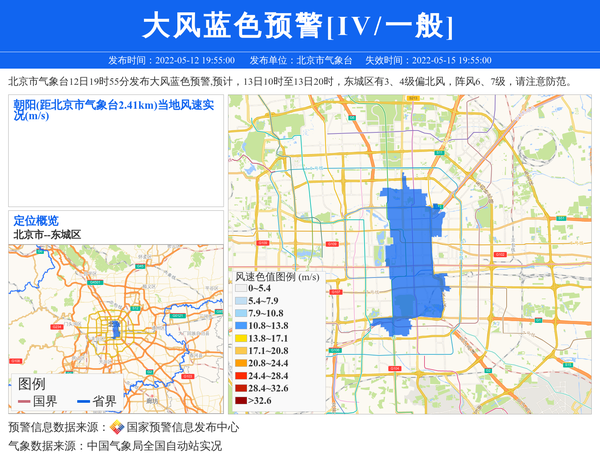Click the yellow S213 road shield on the map
This screenshot has height=471, width=600.
click(x=413, y=98)
